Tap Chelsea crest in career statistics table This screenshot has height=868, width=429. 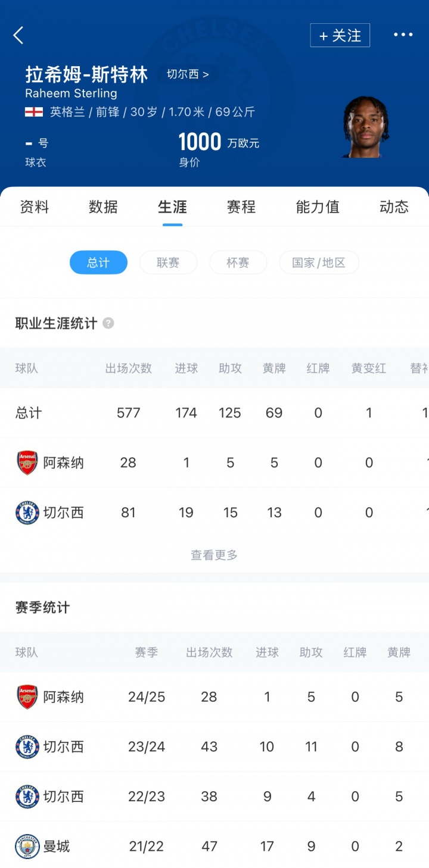27,513
